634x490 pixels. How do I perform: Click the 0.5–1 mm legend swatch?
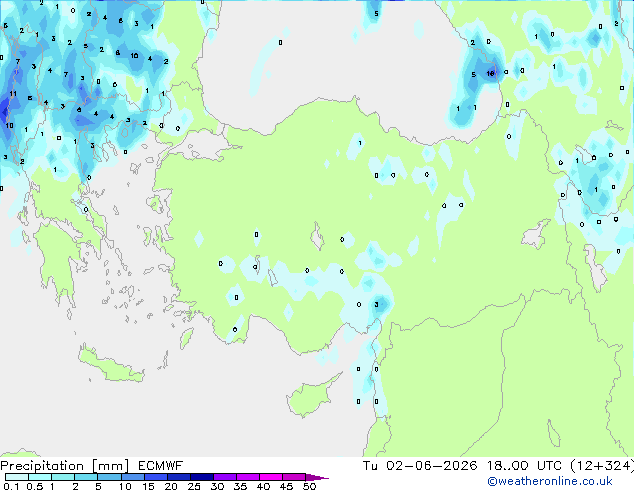pos(40,477)
